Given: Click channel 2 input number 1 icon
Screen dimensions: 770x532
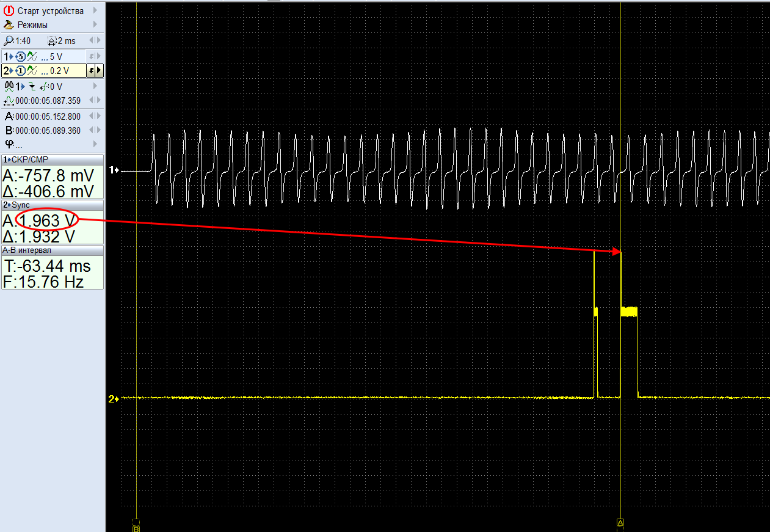Looking at the screenshot, I should (21, 71).
